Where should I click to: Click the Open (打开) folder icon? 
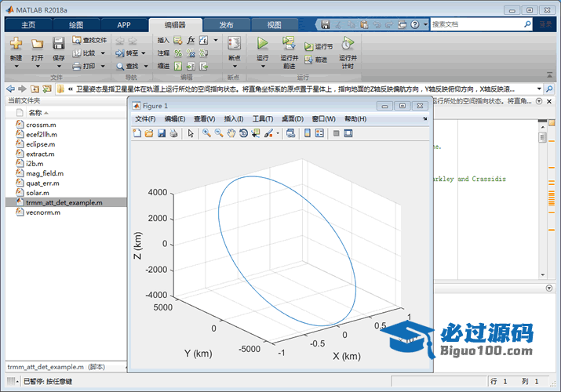point(37,44)
